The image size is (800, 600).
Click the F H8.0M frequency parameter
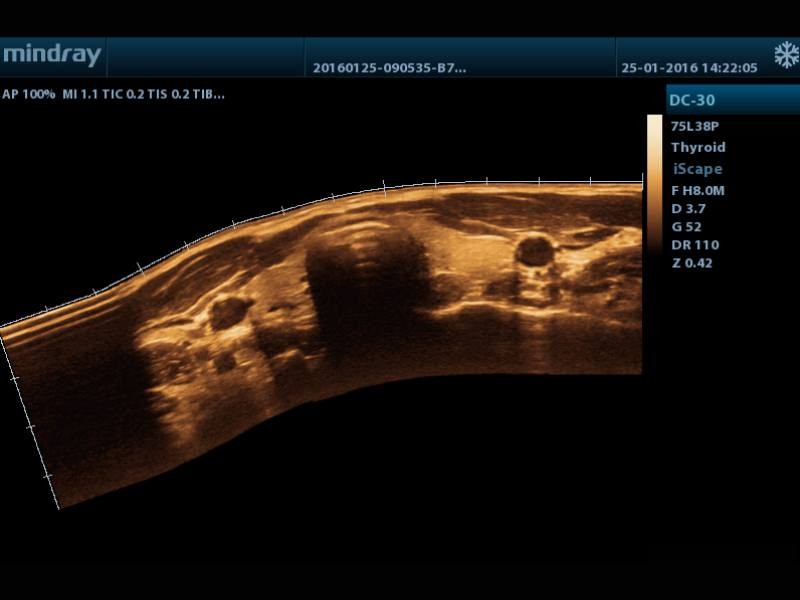[x=700, y=190]
